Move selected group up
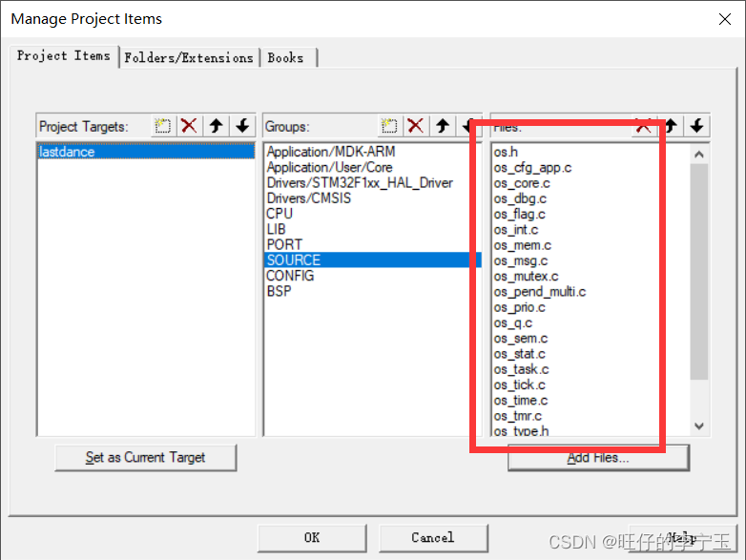Viewport: 746px width, 560px height. (443, 126)
